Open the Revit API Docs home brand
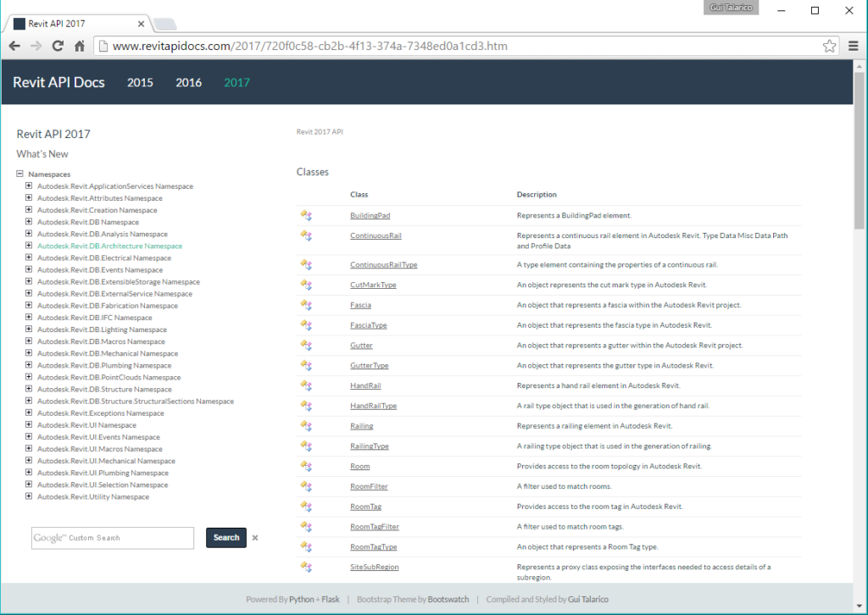The image size is (868, 615). tap(58, 82)
